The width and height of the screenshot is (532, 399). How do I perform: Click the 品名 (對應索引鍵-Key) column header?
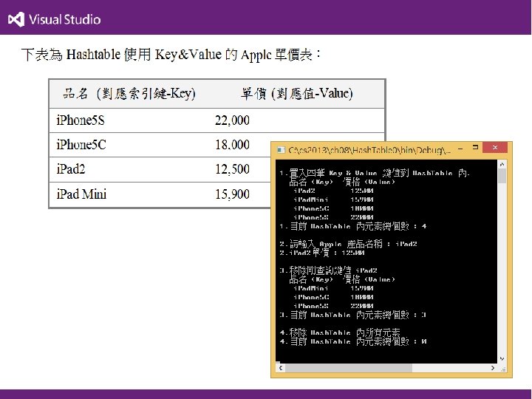tap(129, 93)
